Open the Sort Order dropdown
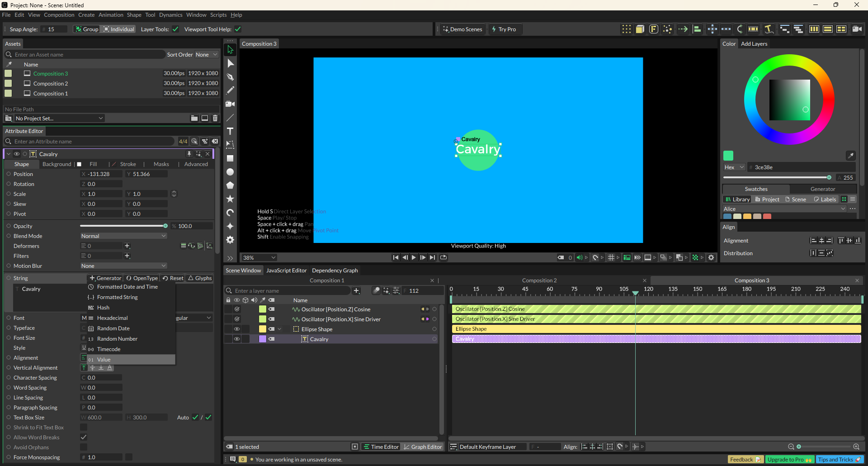This screenshot has width=868, height=466. pos(206,55)
